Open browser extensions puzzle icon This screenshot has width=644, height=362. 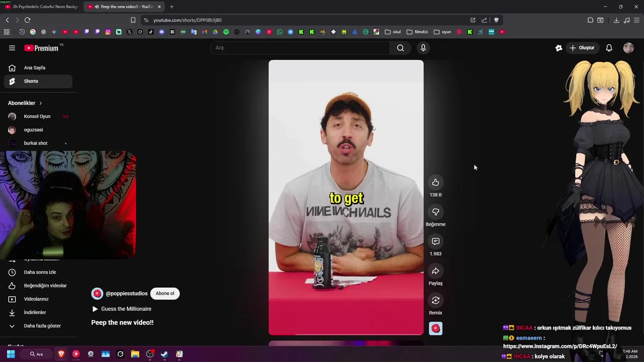pyautogui.click(x=590, y=20)
